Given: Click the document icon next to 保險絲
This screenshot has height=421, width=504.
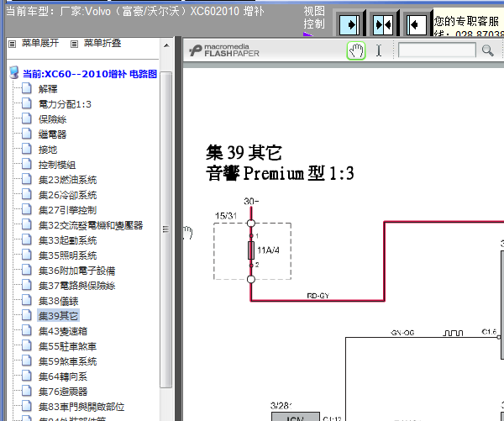Looking at the screenshot, I should click(27, 118).
